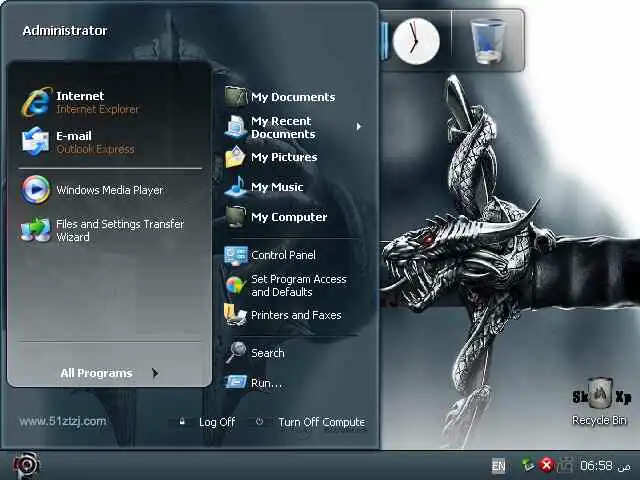Click the Run... label
640x480 pixels.
pos(267,383)
